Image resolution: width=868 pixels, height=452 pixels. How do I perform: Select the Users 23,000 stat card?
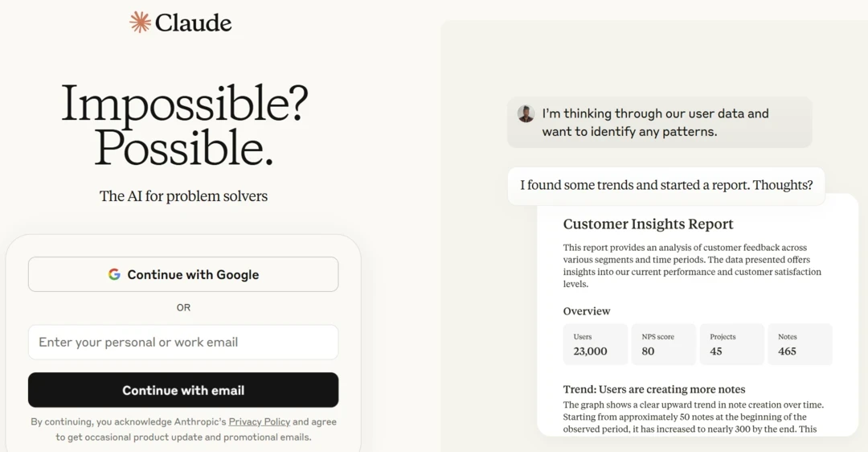pos(596,344)
